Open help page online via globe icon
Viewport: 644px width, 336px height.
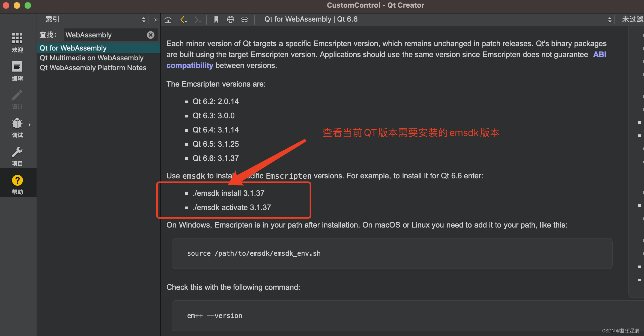pyautogui.click(x=231, y=19)
